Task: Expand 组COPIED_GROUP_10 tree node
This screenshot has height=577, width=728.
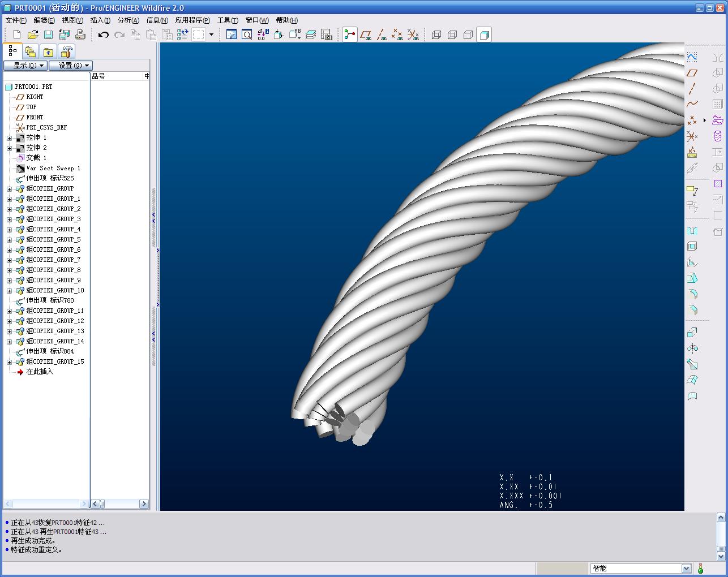Action: coord(9,291)
